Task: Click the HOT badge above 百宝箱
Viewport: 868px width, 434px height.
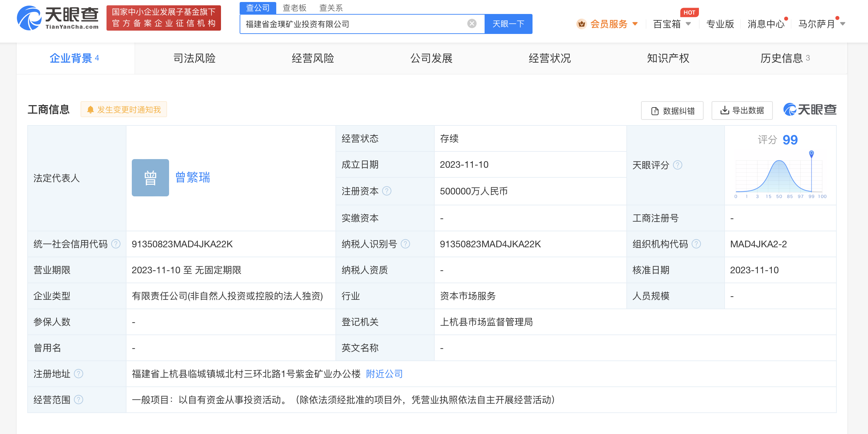Action: (689, 12)
